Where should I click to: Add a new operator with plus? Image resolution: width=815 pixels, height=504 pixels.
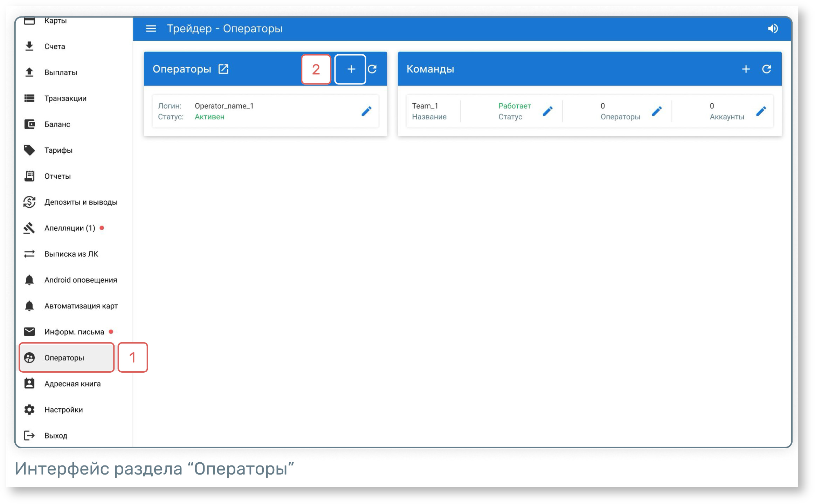coord(351,69)
